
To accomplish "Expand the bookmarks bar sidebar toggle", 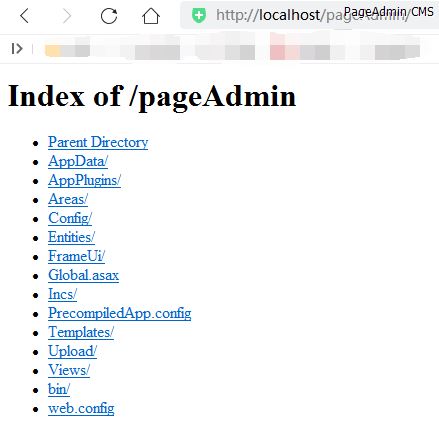I will click(17, 49).
